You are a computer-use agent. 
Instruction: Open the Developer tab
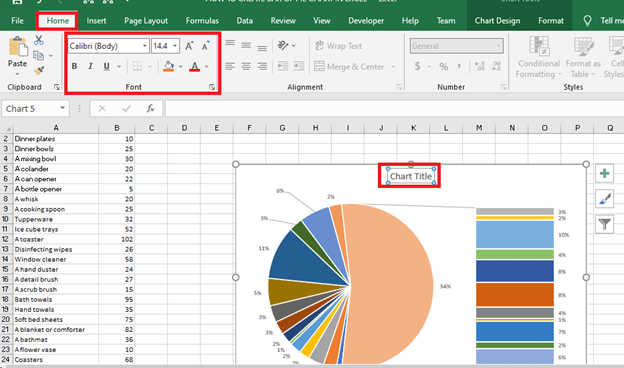click(x=366, y=21)
